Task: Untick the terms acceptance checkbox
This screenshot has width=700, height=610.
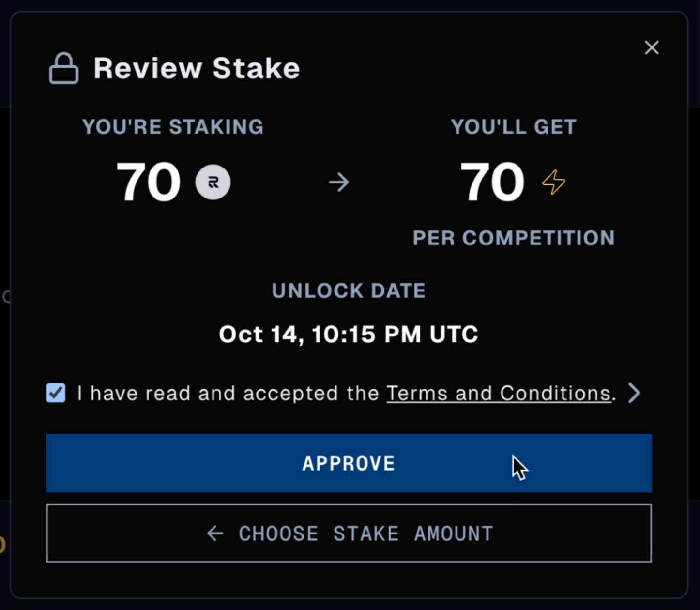Action: pyautogui.click(x=56, y=393)
